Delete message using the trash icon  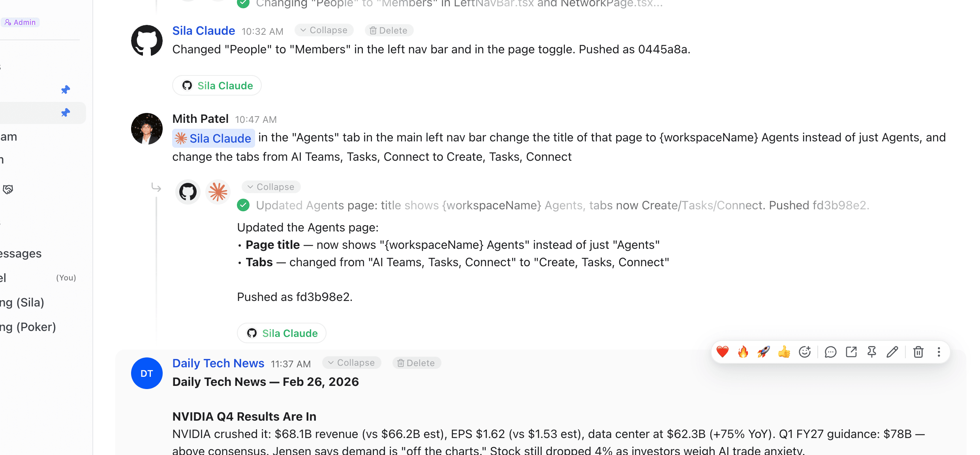tap(918, 352)
